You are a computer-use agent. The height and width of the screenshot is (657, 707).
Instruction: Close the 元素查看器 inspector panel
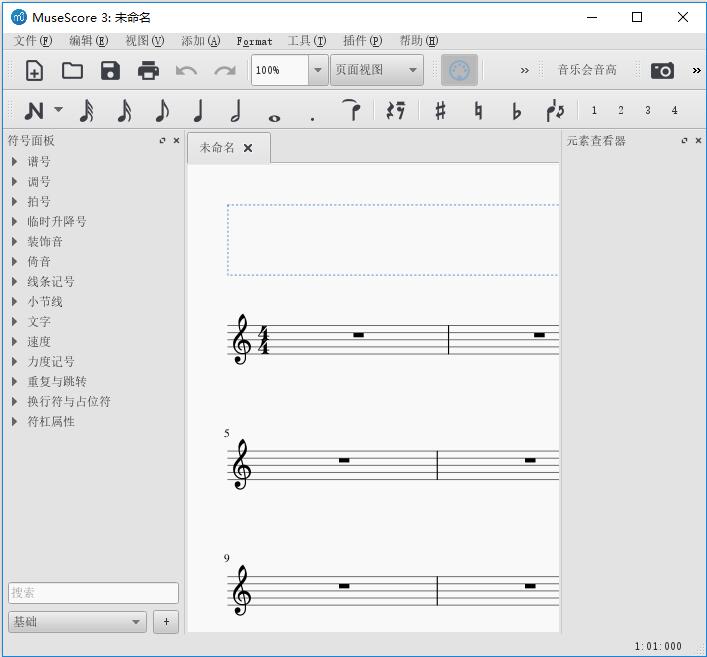click(x=698, y=141)
